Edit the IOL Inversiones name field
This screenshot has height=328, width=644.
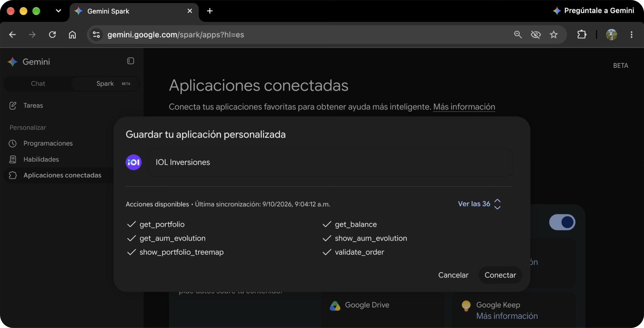[x=330, y=162]
